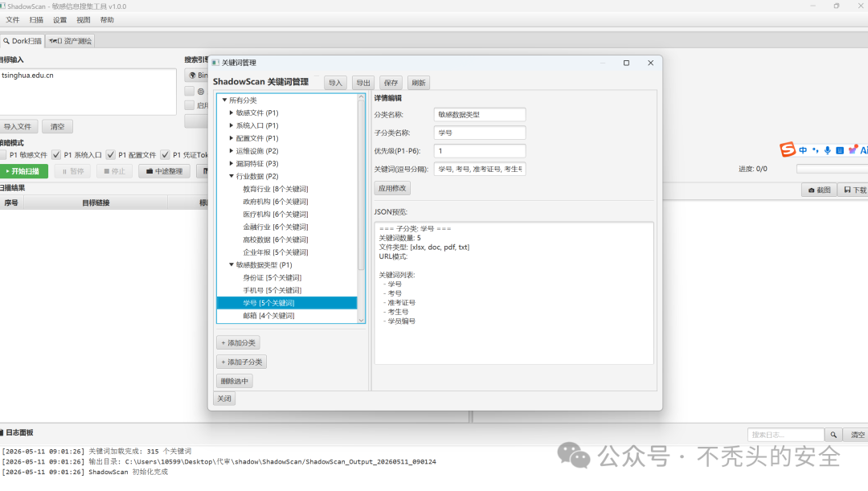Select the Bing search engine button
Viewport: 868px width, 491px height.
pyautogui.click(x=197, y=76)
